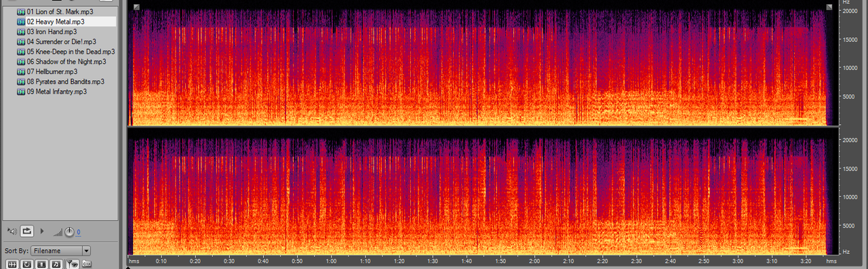Image resolution: width=868 pixels, height=269 pixels.
Task: Toggle Show Audio Files waveform button
Action: [12, 264]
